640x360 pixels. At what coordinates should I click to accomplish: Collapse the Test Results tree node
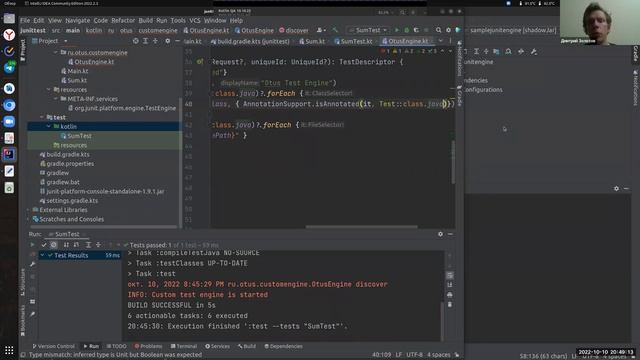(42, 256)
